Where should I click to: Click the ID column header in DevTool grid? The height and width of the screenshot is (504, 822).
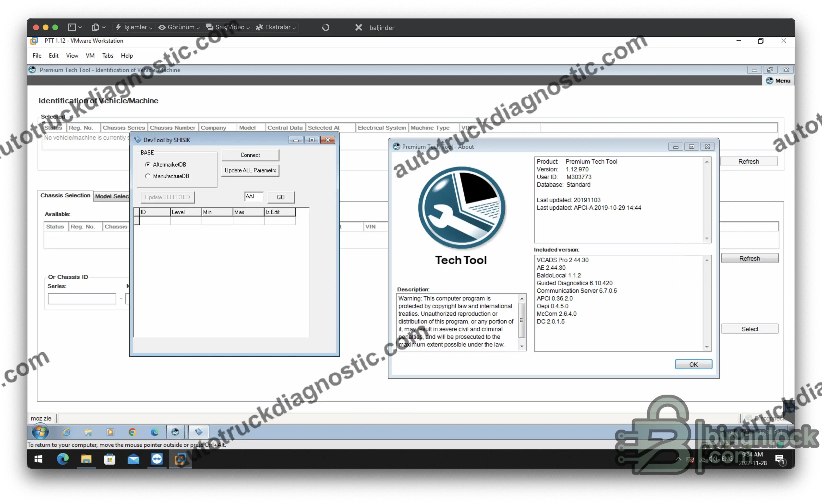[155, 212]
